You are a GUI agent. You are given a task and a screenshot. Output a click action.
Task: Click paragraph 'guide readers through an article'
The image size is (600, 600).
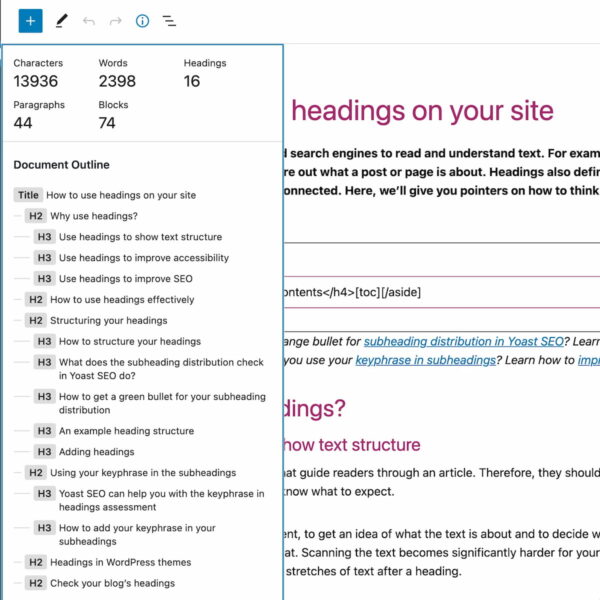coord(442,482)
